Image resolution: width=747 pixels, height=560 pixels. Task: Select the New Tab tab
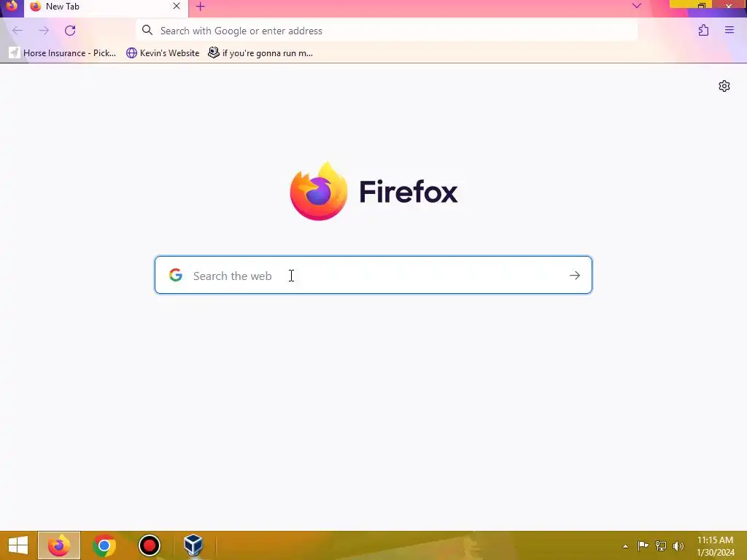click(x=106, y=7)
